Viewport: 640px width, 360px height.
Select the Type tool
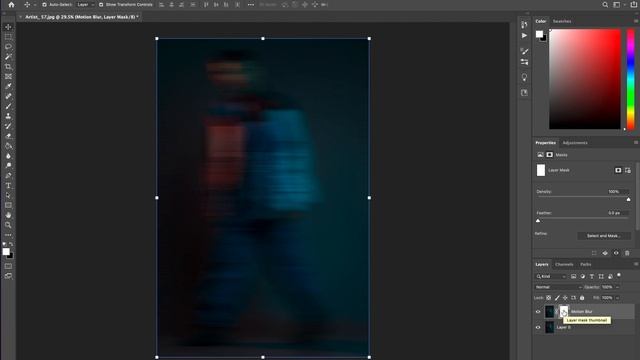pos(8,186)
